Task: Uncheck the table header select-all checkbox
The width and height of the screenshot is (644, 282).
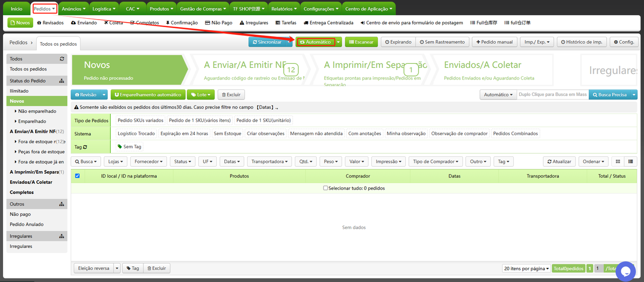Action: 77,176
